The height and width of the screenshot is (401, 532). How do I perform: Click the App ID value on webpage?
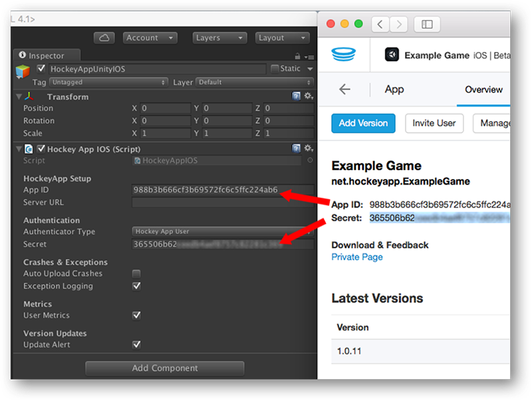click(440, 205)
